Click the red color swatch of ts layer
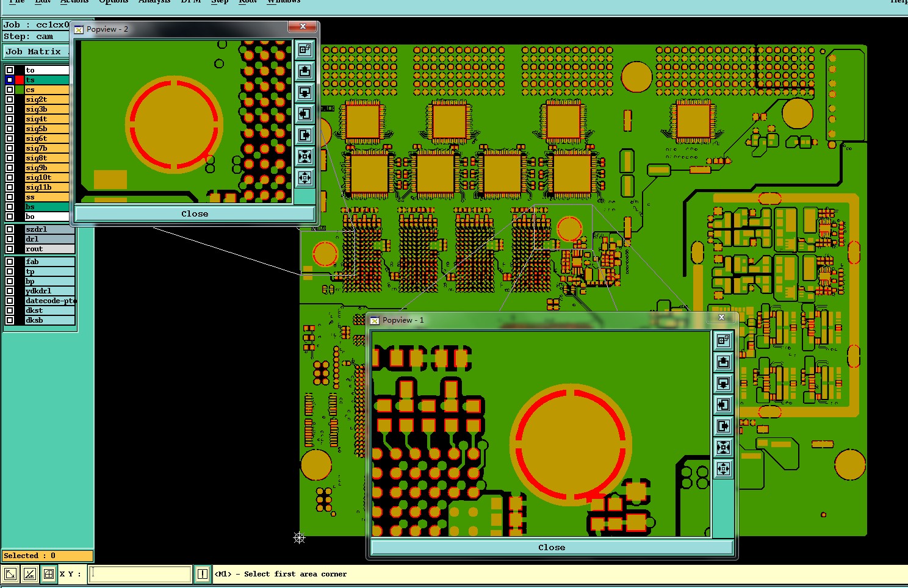Screen dimensions: 908x588 click(x=20, y=80)
